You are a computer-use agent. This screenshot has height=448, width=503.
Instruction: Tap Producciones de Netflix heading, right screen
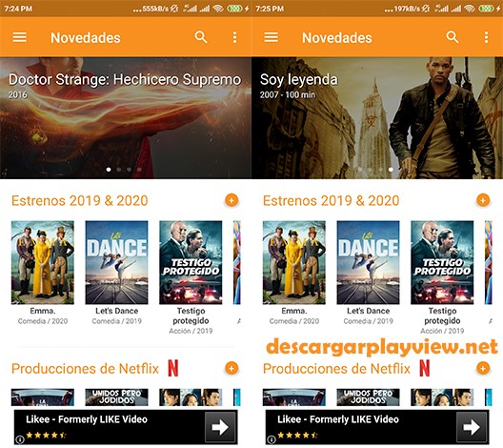pyautogui.click(x=336, y=369)
